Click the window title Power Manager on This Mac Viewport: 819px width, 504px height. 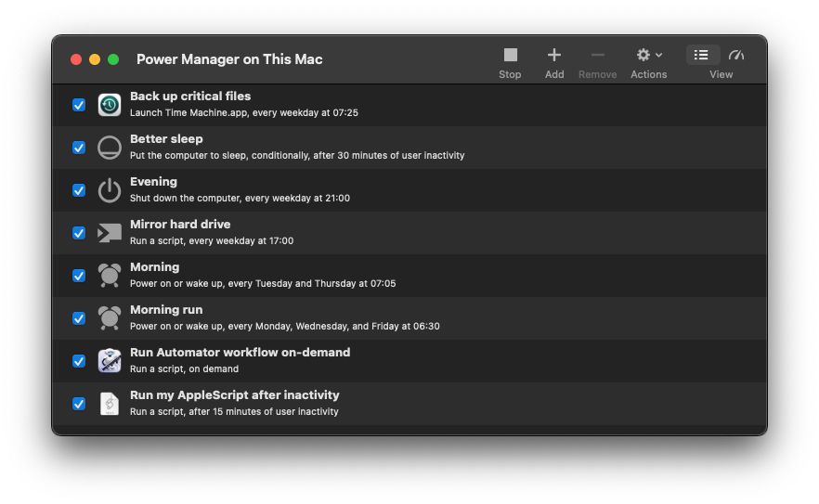pos(229,59)
